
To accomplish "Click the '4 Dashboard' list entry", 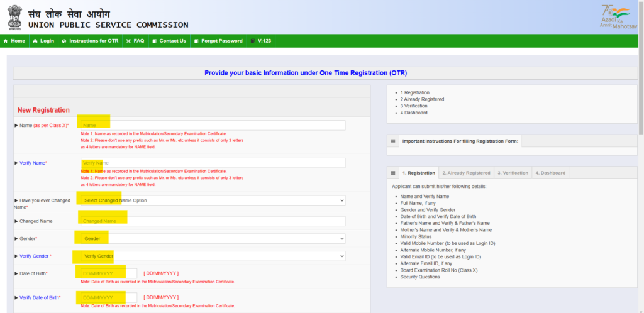I will pos(414,113).
